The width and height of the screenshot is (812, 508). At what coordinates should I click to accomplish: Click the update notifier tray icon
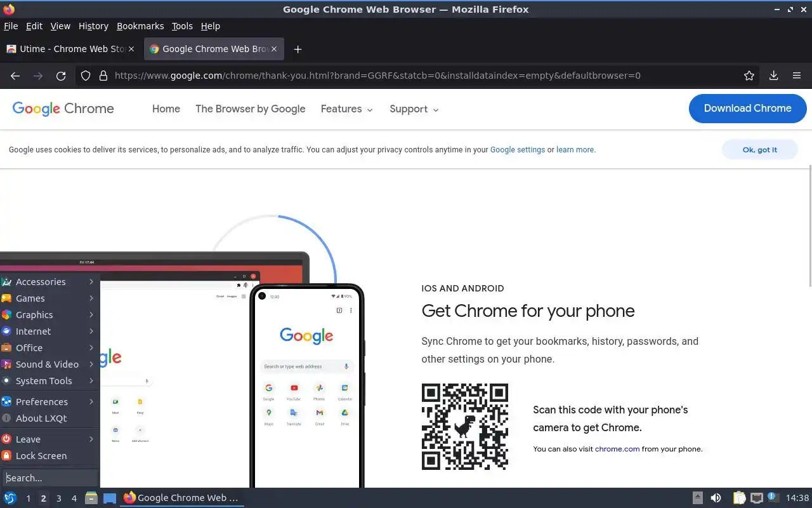pyautogui.click(x=772, y=497)
